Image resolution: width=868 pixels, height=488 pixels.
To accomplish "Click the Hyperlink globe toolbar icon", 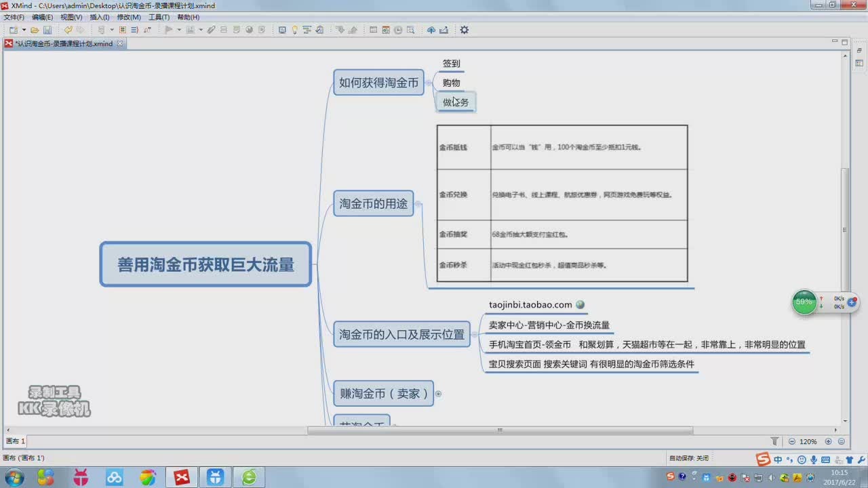I will coord(249,30).
